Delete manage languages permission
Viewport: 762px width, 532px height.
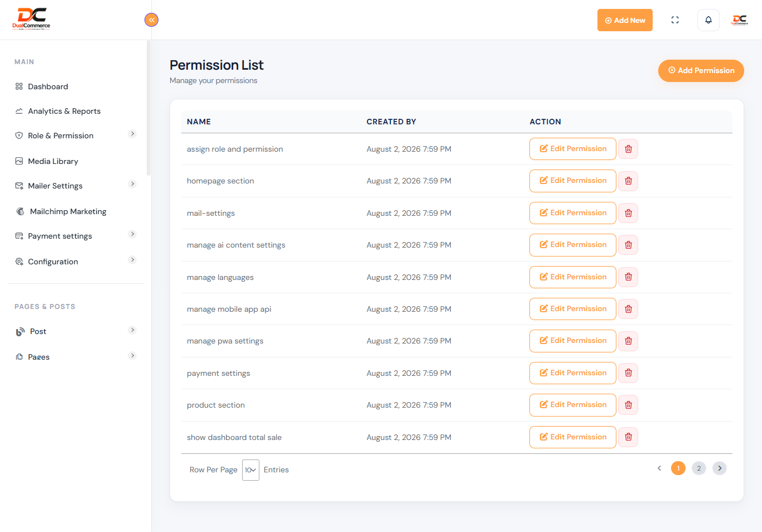click(628, 277)
